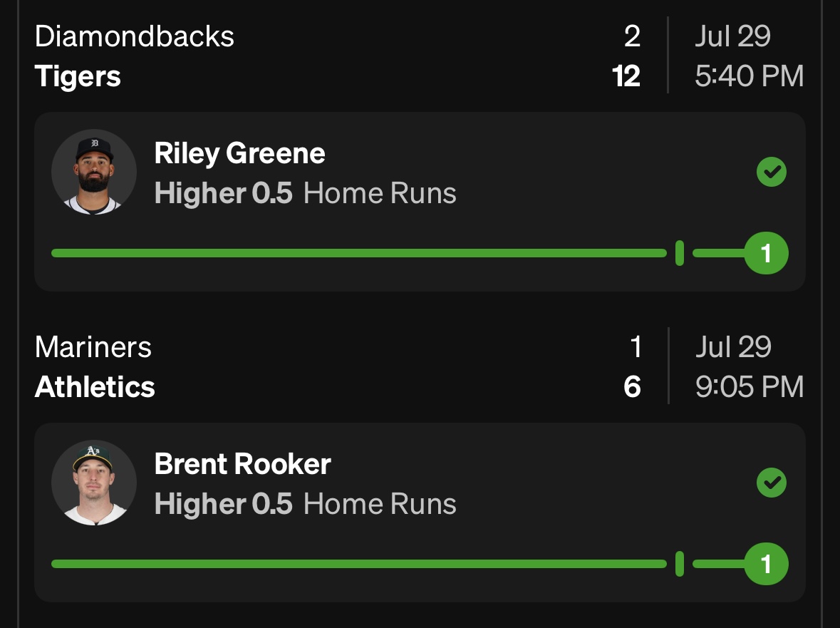The height and width of the screenshot is (628, 840).
Task: Click the Jul 29 9:05 PM game time
Action: pyautogui.click(x=748, y=367)
